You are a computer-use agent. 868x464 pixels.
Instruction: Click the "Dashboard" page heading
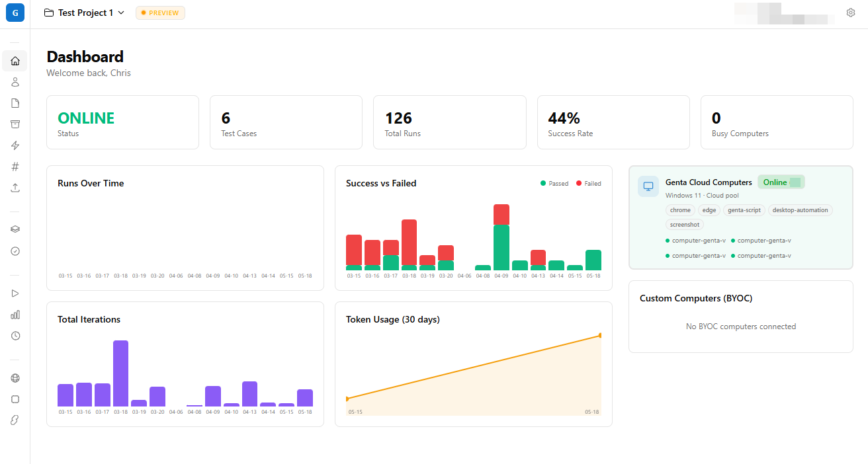click(85, 57)
